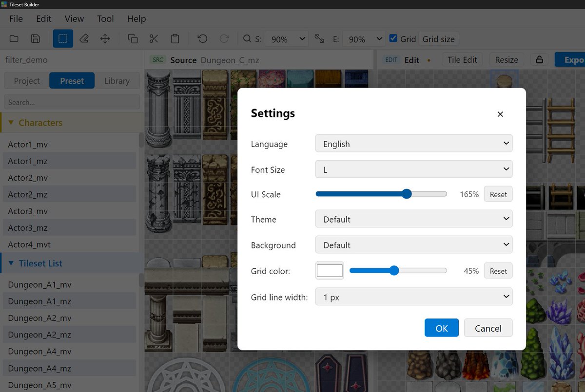The width and height of the screenshot is (585, 392).
Task: Click the Export button
Action: 570,60
